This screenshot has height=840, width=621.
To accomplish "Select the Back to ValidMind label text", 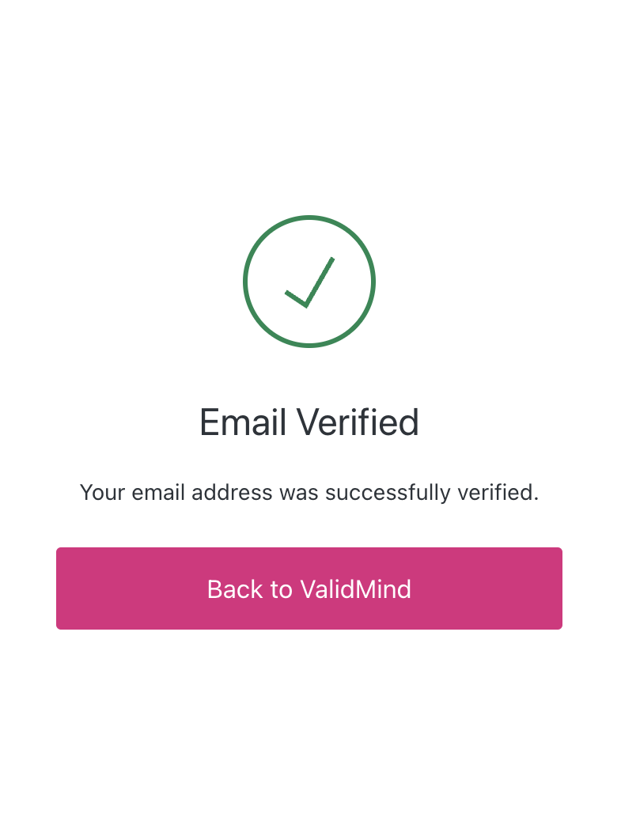I will coord(309,589).
